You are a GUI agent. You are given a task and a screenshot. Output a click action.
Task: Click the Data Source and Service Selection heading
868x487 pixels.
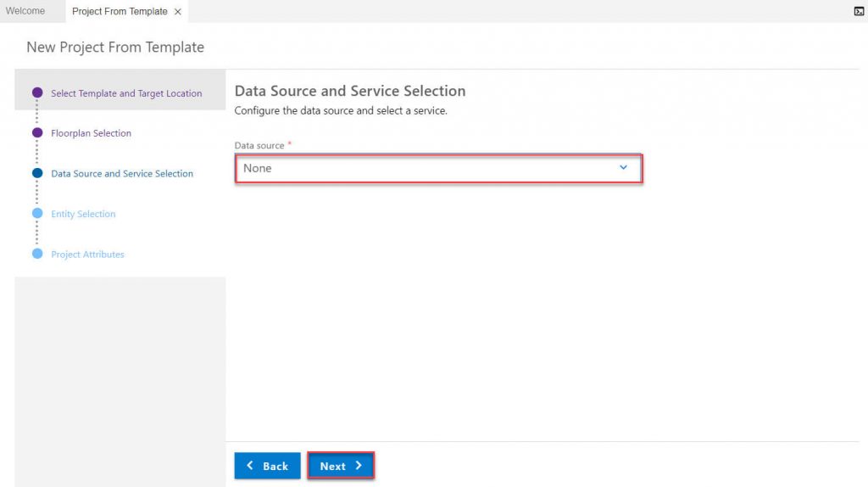[x=350, y=91]
